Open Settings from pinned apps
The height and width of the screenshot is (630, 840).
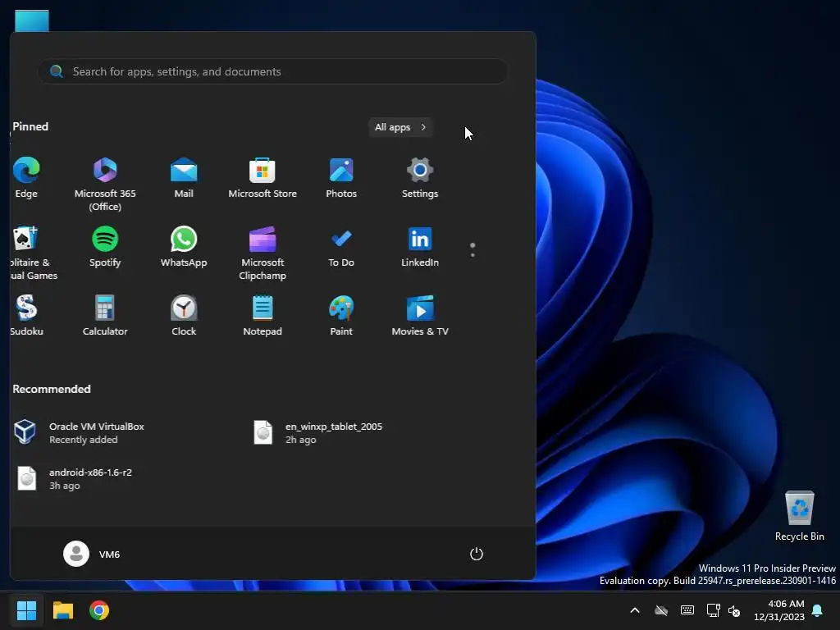pyautogui.click(x=420, y=178)
